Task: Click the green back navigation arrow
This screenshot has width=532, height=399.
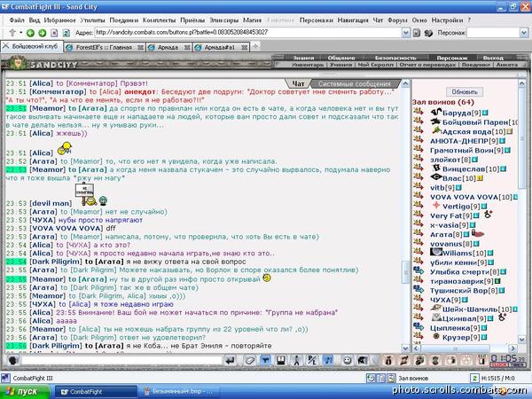Action: point(30,33)
